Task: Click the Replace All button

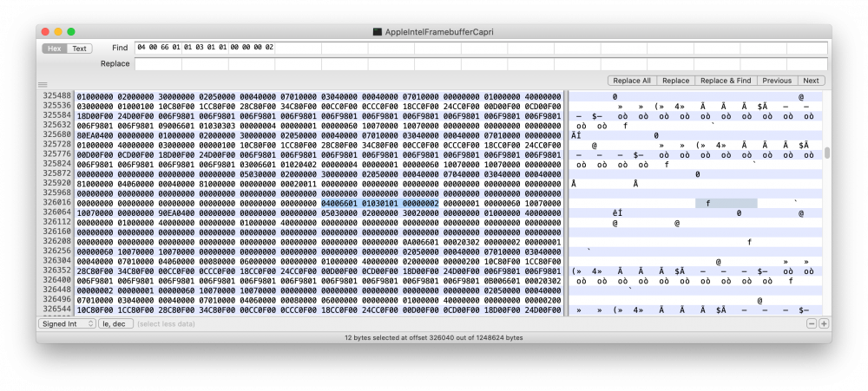Action: pos(632,81)
